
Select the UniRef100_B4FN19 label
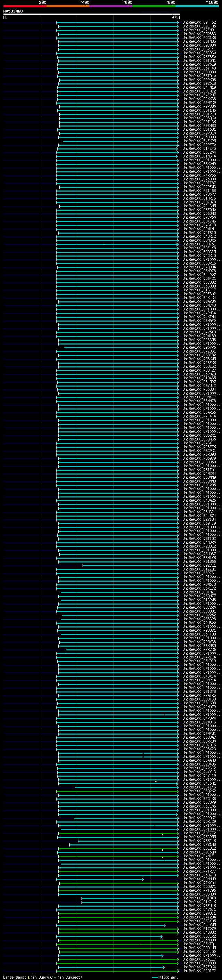pyautogui.click(x=199, y=88)
